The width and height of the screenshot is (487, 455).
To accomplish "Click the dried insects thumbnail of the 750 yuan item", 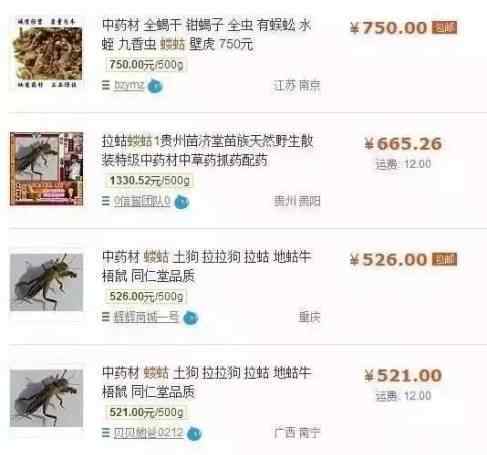I will tap(46, 53).
